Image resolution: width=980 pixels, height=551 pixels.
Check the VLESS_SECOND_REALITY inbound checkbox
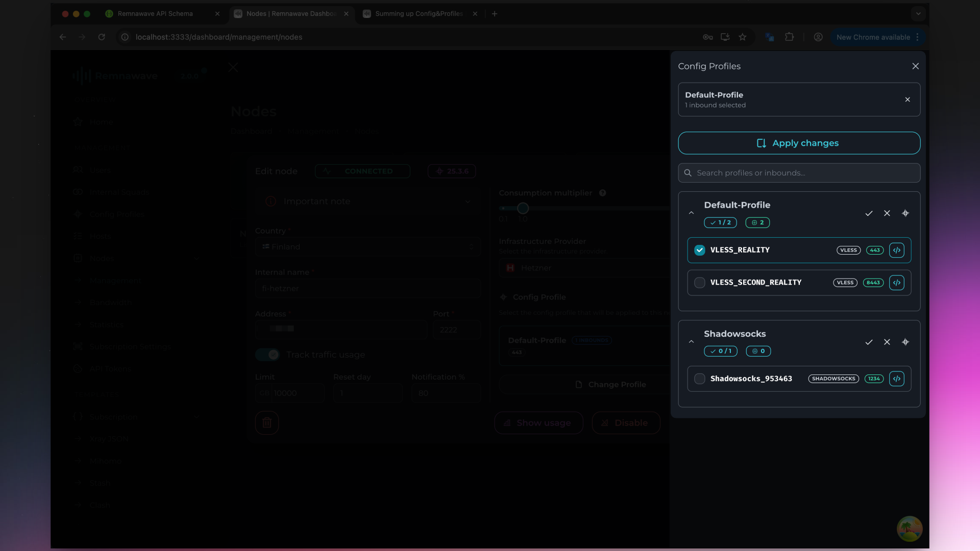pyautogui.click(x=699, y=283)
